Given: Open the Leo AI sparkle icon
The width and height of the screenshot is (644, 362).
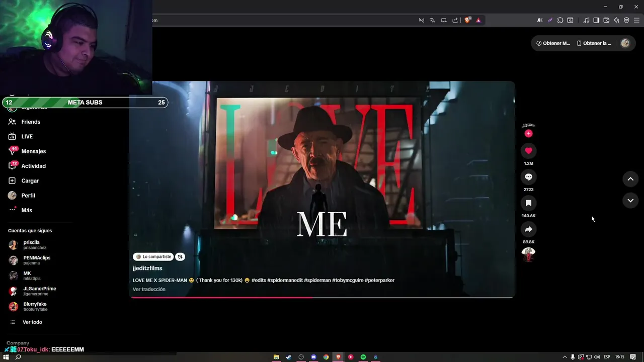Looking at the screenshot, I should 616,20.
